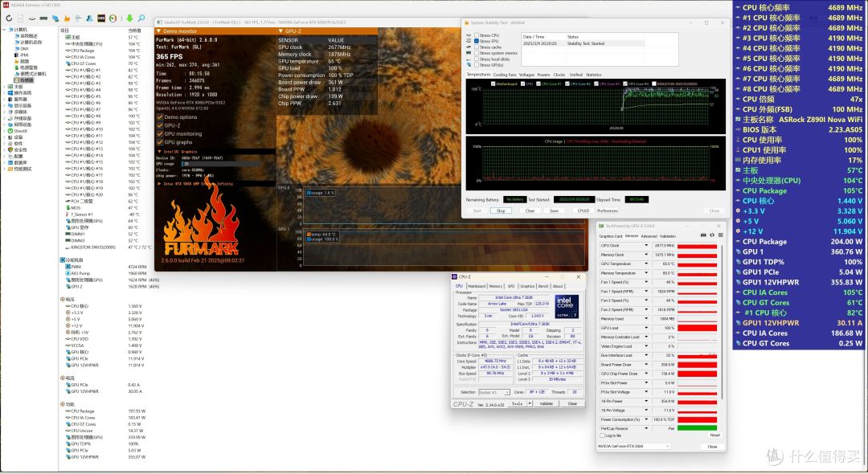Open NVIDIA GeForce RTX 5080 GPU selector
868x474 pixels.
pos(634,447)
